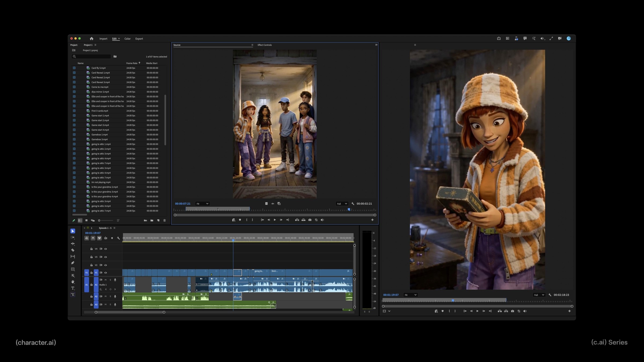Select the Pen tool
Image resolution: width=644 pixels, height=362 pixels.
point(73,263)
